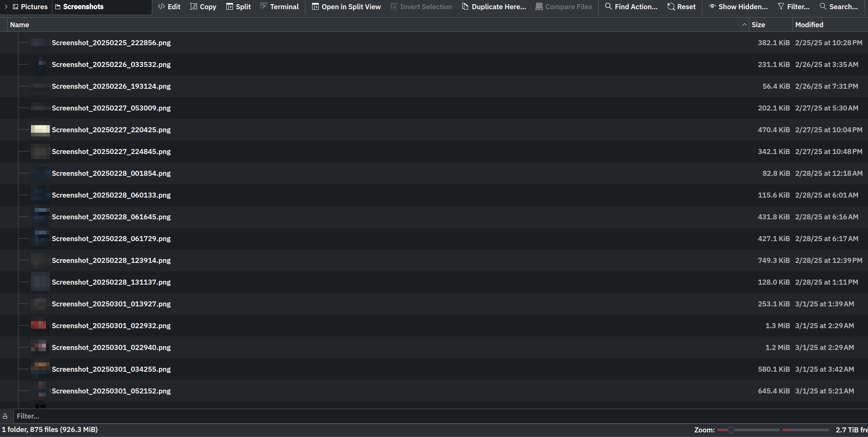Screen dimensions: 868x437
Task: Click the Search toolbar icon
Action: tap(839, 6)
